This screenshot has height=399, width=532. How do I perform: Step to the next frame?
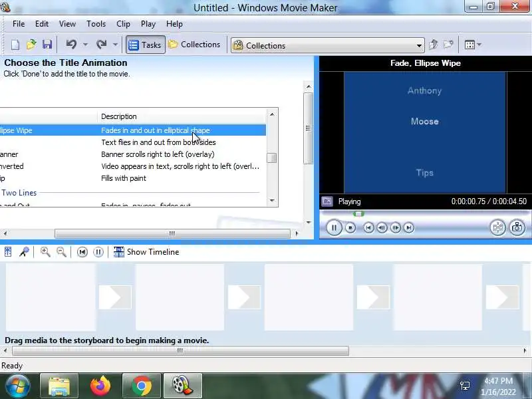point(396,227)
